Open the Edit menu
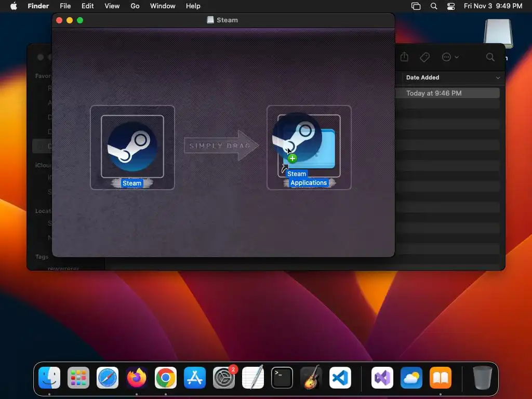Viewport: 532px width, 399px height. [87, 6]
